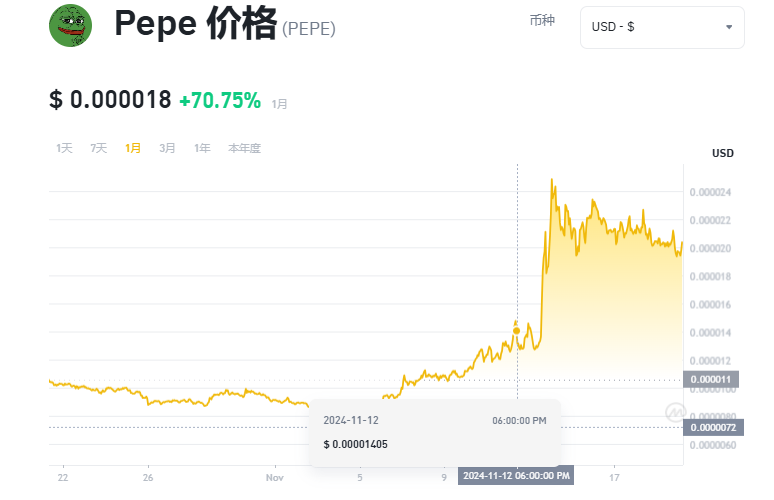This screenshot has height=500, width=774.
Task: Click the Nov label on date axis
Action: tap(275, 478)
